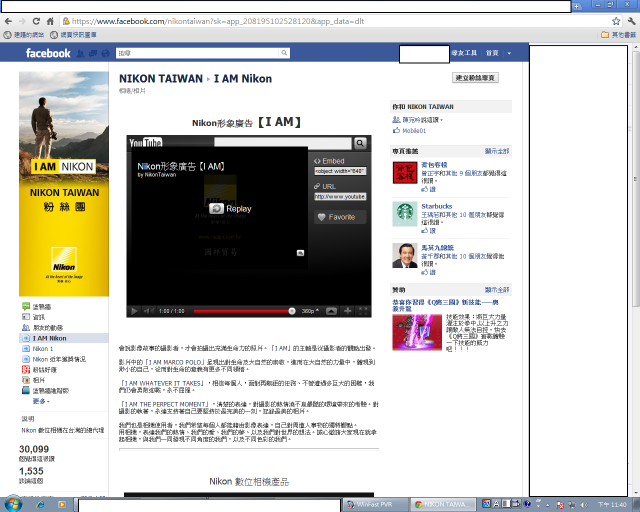This screenshot has height=512, width=640.
Task: Launch Internet Explorer from the taskbar
Action: point(40,505)
